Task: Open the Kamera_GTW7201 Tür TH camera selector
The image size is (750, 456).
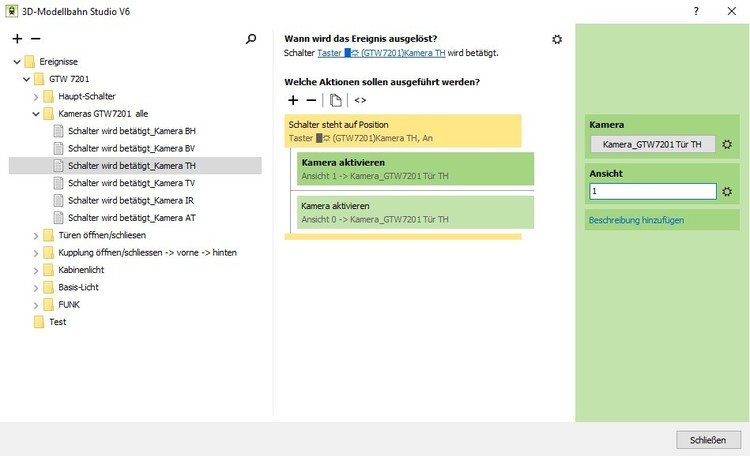Action: pyautogui.click(x=652, y=145)
